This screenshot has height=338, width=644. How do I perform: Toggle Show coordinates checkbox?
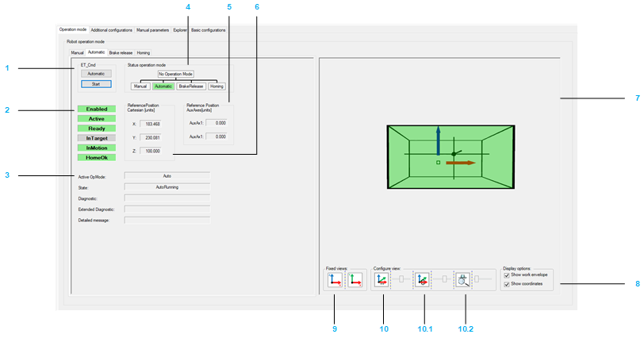coord(507,283)
